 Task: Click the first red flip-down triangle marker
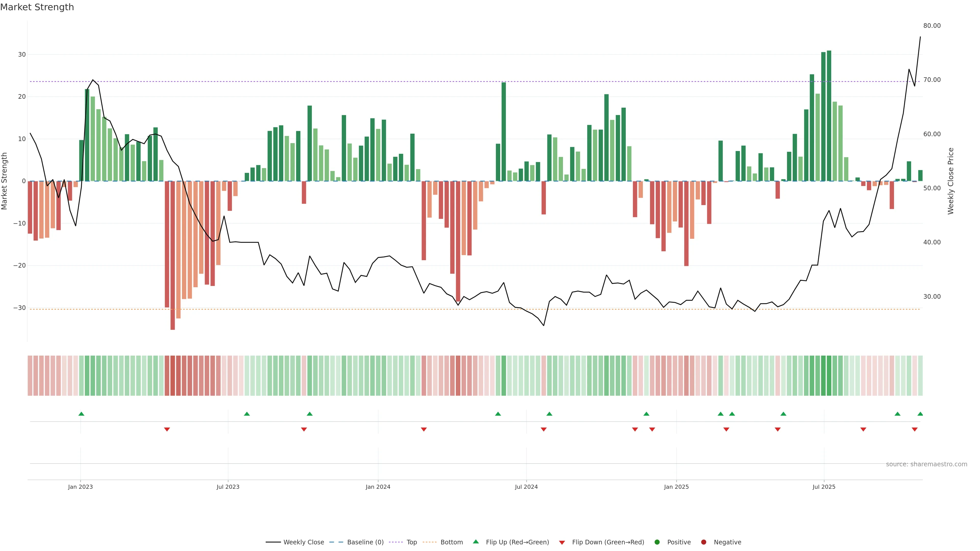[x=167, y=429]
